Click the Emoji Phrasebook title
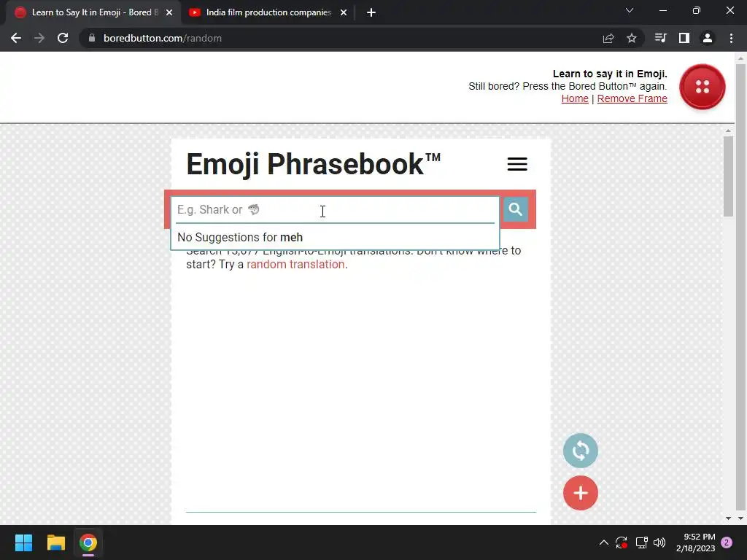Screen dimensions: 747x560 coord(313,164)
